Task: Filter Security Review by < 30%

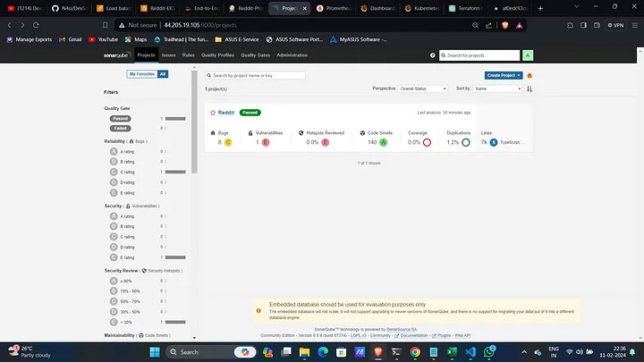Action: [121, 322]
